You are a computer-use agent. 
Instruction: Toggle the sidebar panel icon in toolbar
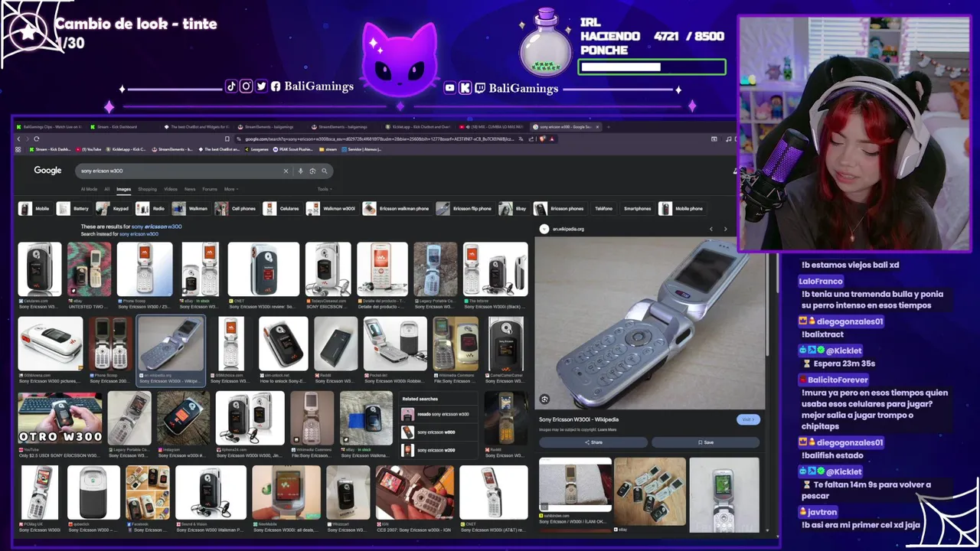[714, 139]
